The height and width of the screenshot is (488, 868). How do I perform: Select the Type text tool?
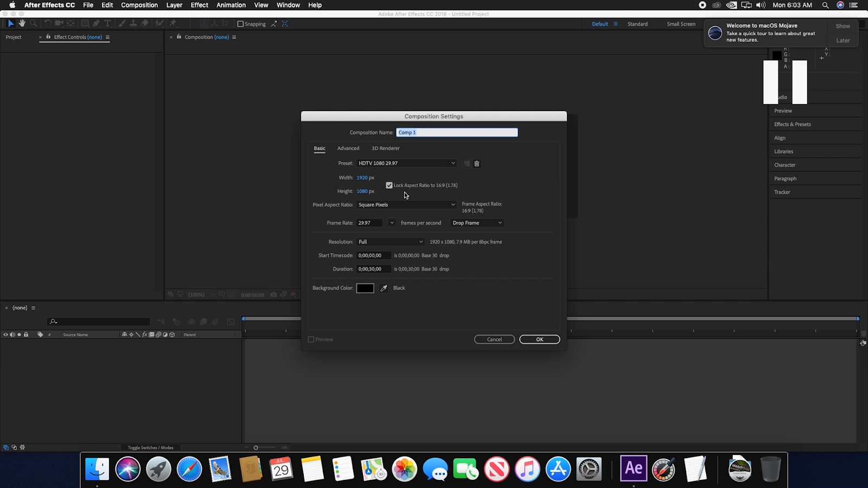(107, 23)
